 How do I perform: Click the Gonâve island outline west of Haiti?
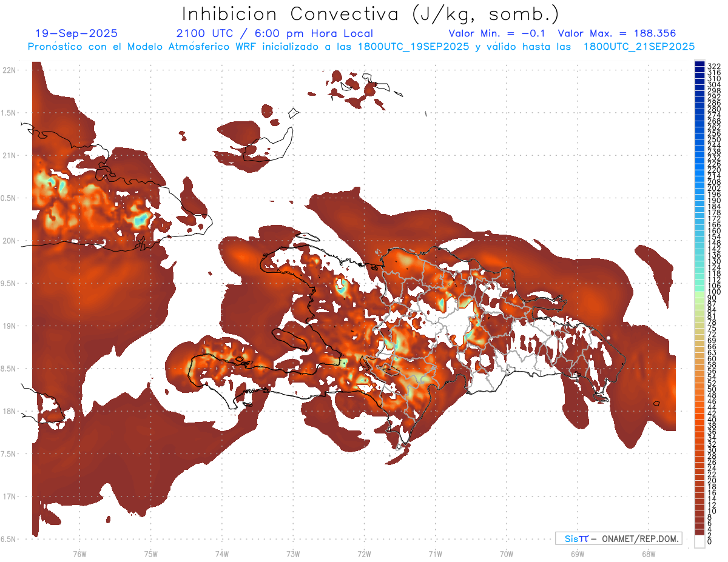(x=291, y=339)
